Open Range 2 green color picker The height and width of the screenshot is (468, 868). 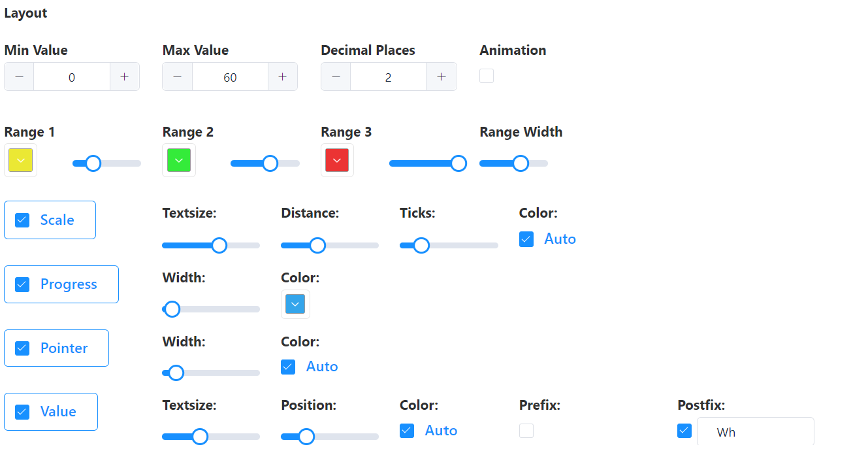pos(179,160)
